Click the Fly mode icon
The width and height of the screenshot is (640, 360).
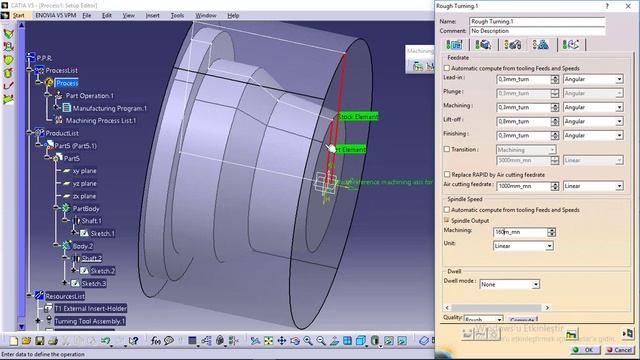[255, 340]
